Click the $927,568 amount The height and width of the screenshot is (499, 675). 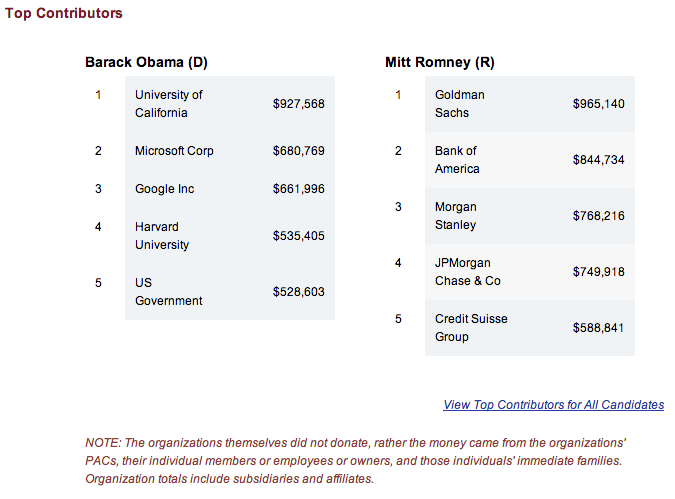coord(298,104)
